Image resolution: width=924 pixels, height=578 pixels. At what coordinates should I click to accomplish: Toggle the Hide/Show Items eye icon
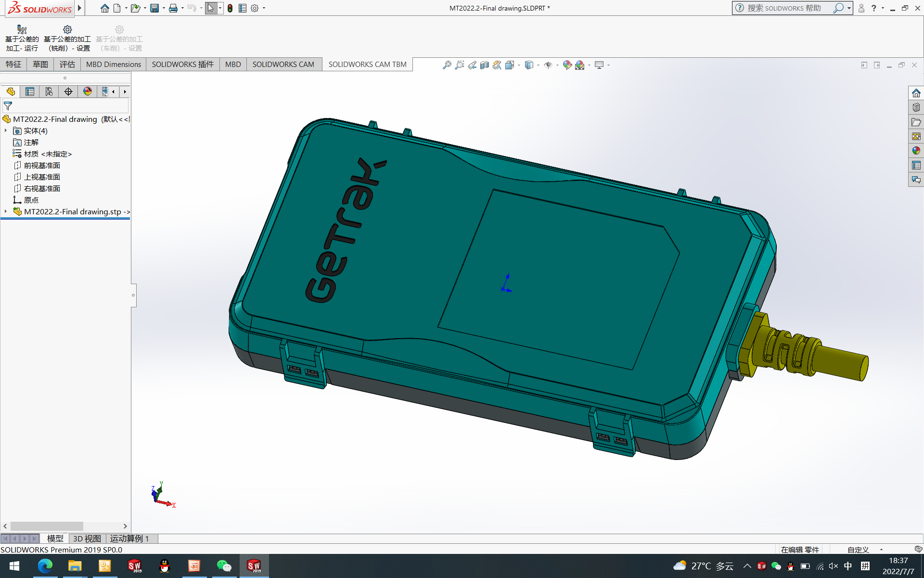[x=548, y=65]
